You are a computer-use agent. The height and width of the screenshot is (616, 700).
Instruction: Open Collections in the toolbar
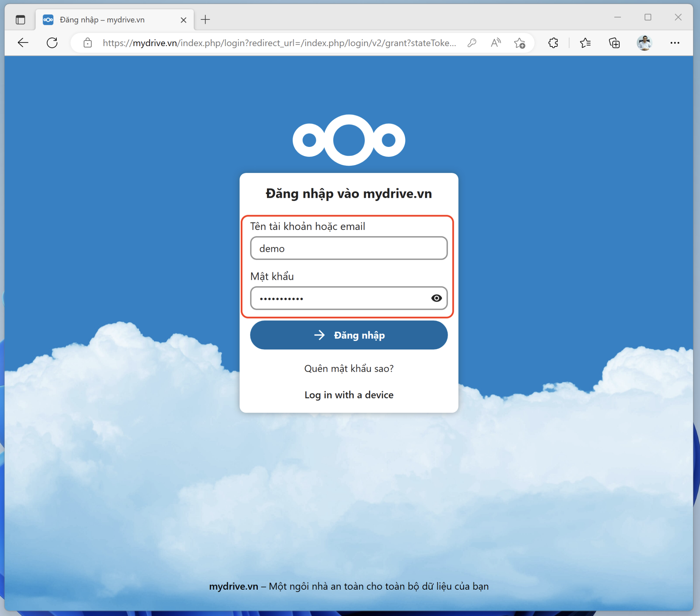pos(615,43)
